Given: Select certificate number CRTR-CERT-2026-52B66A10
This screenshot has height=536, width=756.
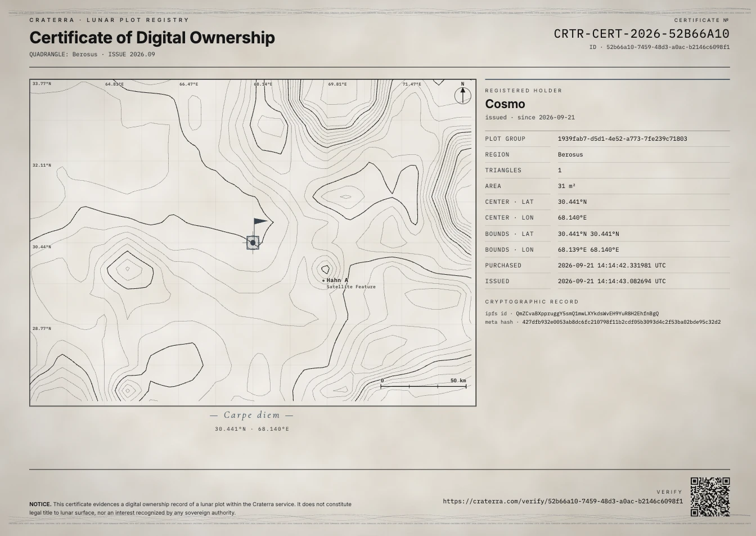Looking at the screenshot, I should click(x=642, y=34).
